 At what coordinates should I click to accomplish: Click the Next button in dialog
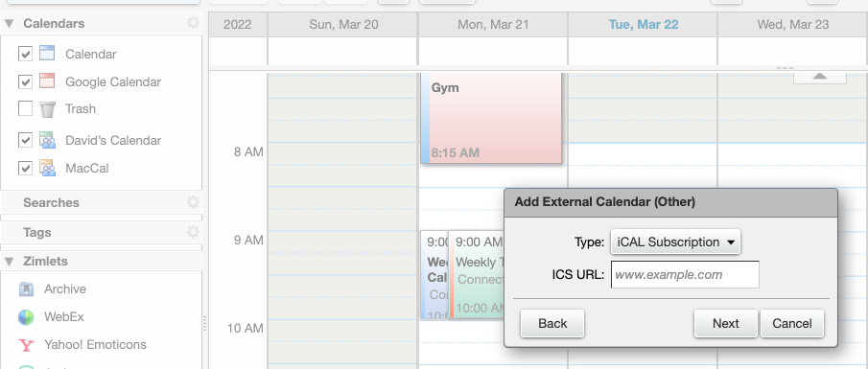(725, 323)
